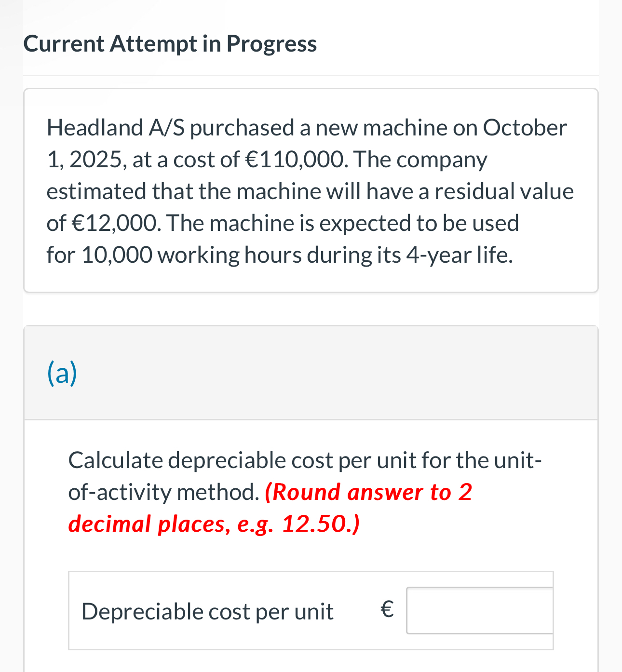
Task: Click the question prompt about unit-of-activity method
Action: (305, 460)
